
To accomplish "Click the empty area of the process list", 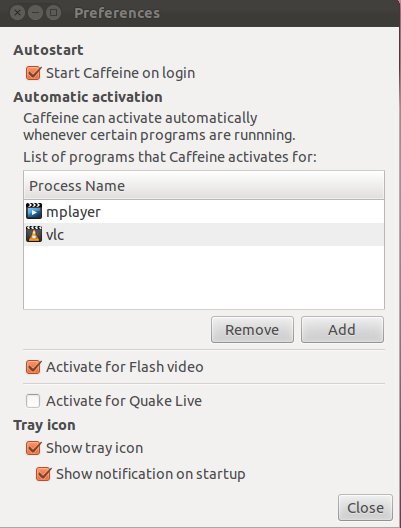I will 204,277.
